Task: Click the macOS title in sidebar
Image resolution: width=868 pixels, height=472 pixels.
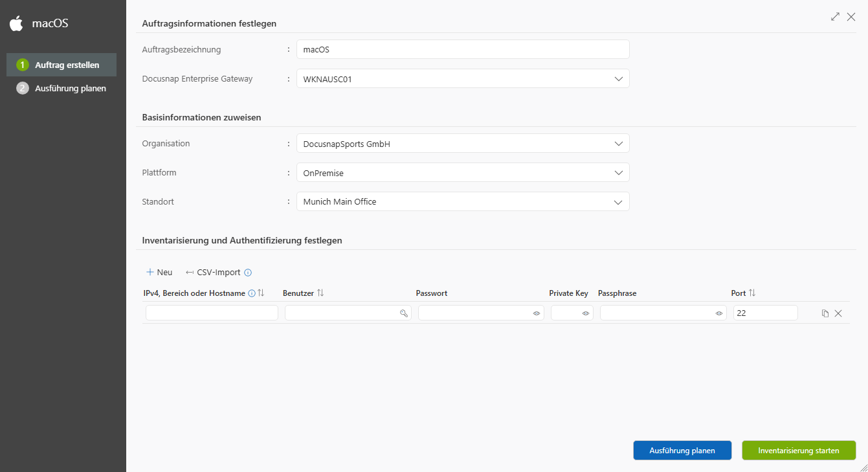Action: [x=50, y=24]
